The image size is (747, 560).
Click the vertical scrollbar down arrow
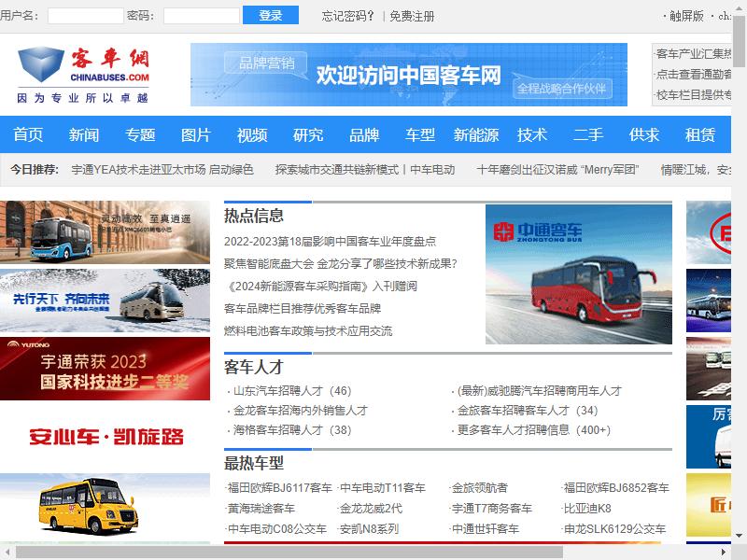coord(740,536)
